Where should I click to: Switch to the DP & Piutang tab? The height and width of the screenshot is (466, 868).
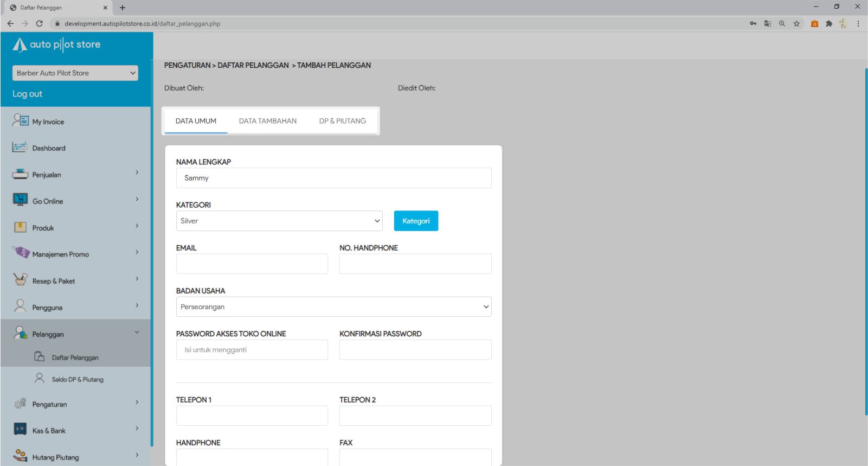coord(342,121)
